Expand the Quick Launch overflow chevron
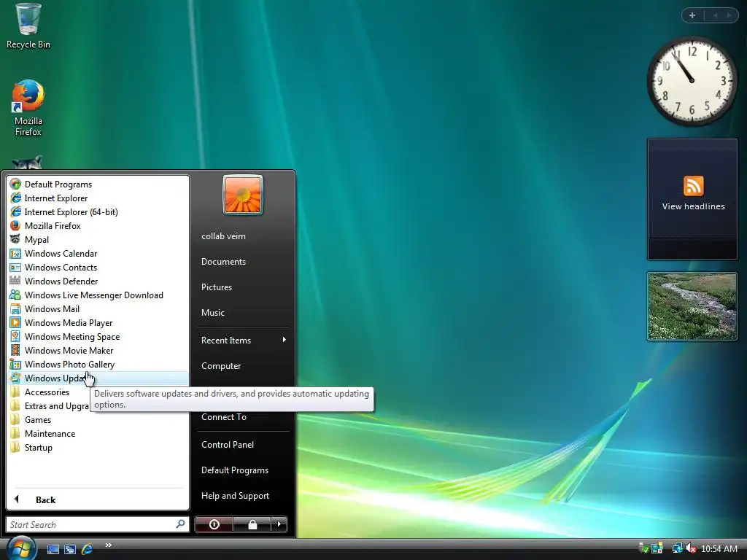Viewport: 747px width, 560px height. click(108, 545)
